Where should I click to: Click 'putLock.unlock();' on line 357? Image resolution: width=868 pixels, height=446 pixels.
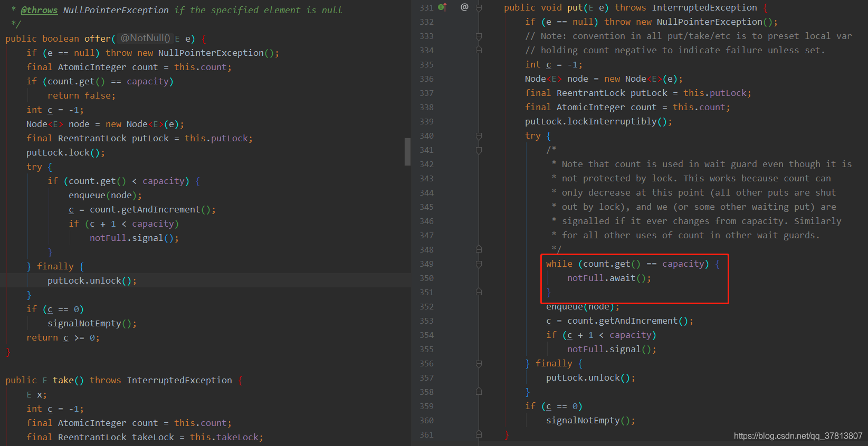[x=590, y=377]
